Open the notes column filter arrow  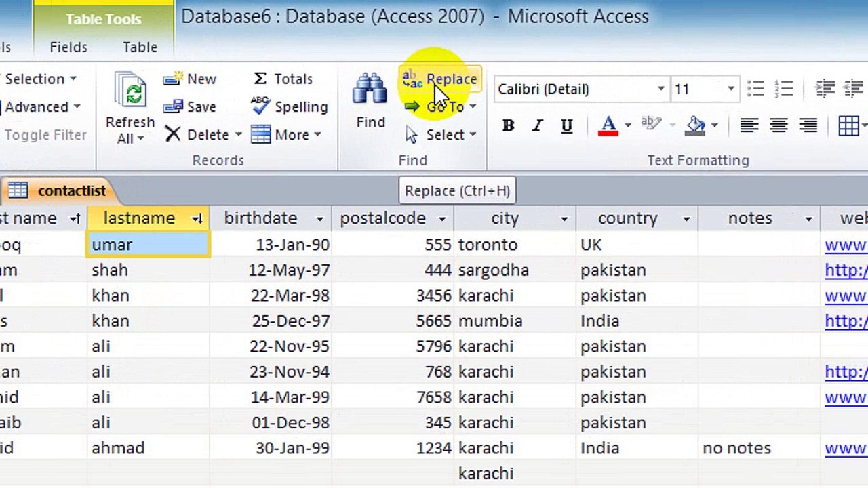tap(808, 218)
